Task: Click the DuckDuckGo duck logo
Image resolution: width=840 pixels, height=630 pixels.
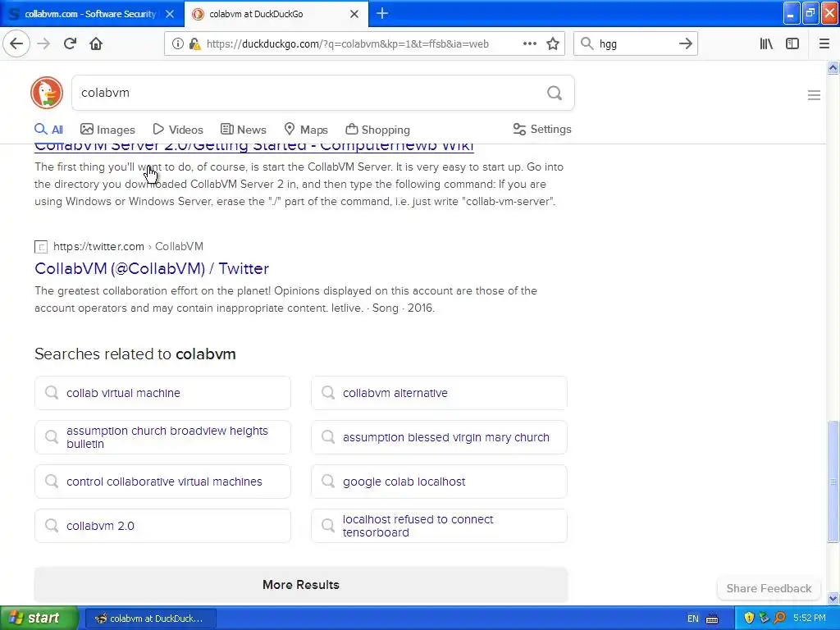Action: [x=47, y=93]
